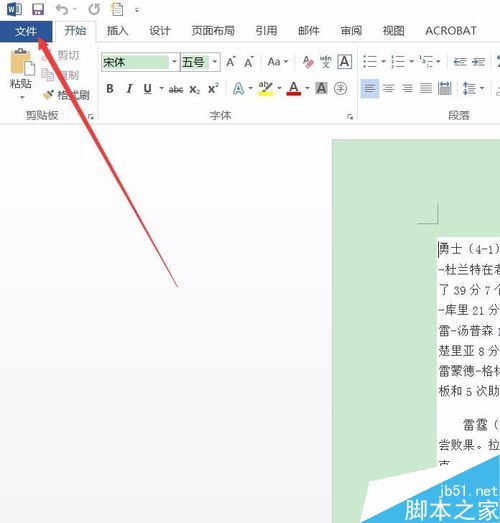This screenshot has width=500, height=523.
Task: Click the Redo icon in quick access toolbar
Action: tap(94, 9)
